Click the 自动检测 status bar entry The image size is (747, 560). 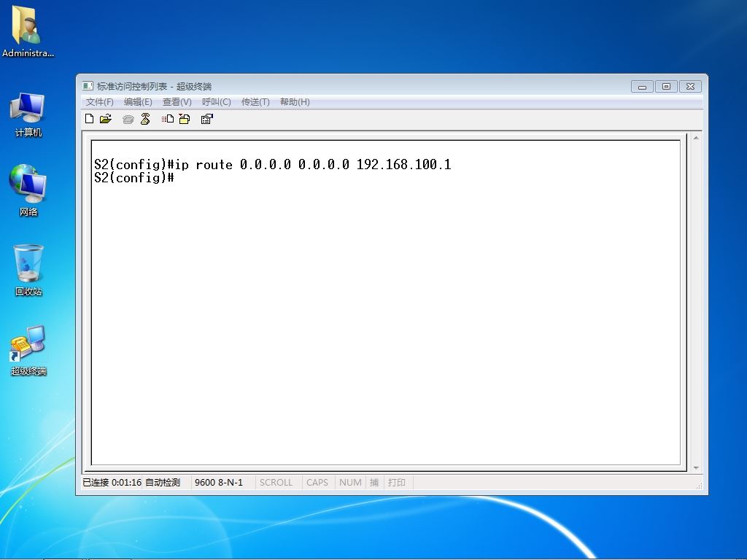tap(163, 483)
